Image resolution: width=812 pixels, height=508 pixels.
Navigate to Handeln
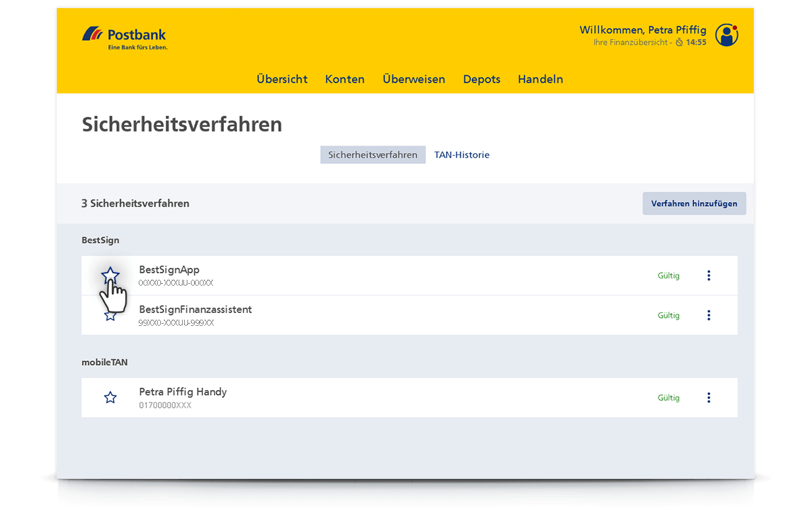coord(541,79)
